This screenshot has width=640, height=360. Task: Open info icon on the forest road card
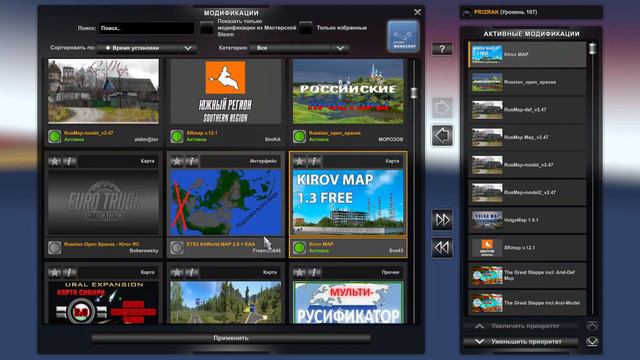192,272
